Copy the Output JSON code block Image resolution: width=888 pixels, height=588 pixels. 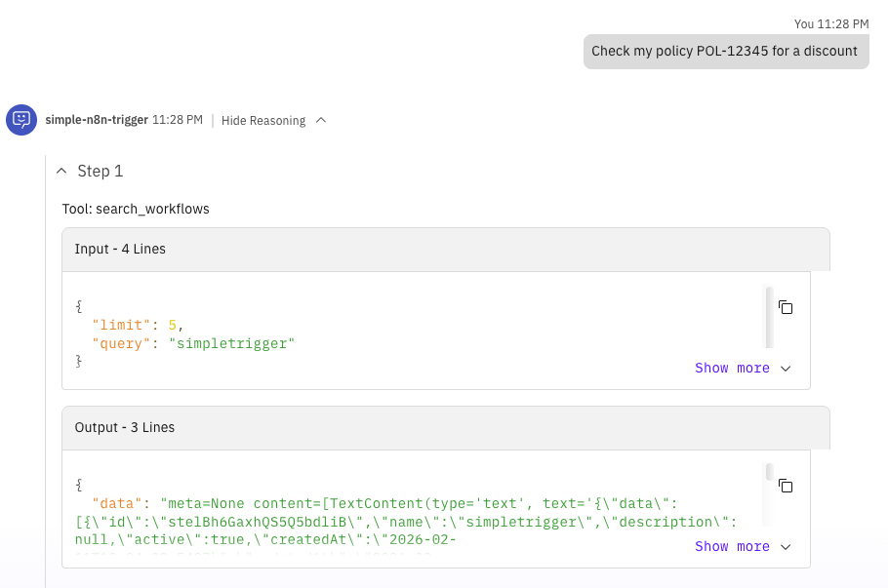coord(785,486)
